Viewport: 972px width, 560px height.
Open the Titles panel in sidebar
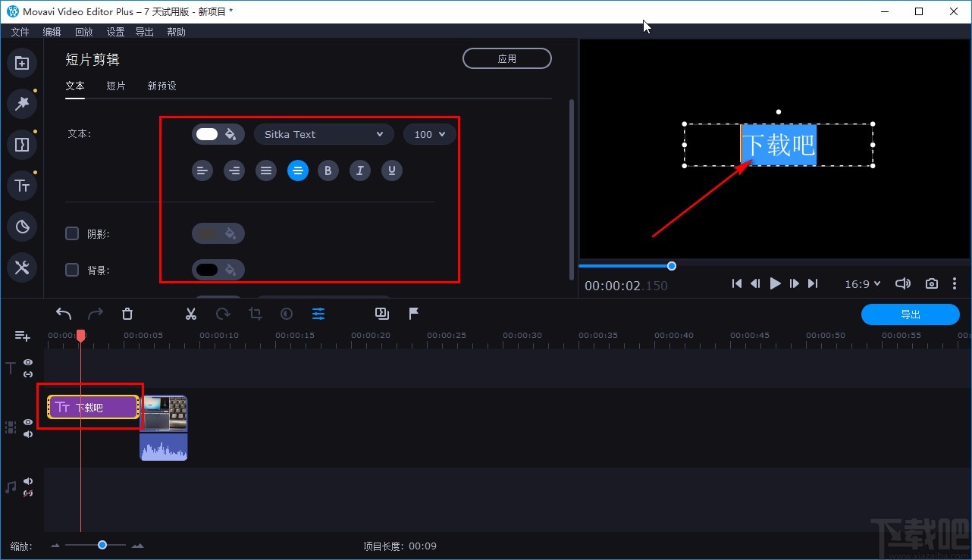(22, 186)
